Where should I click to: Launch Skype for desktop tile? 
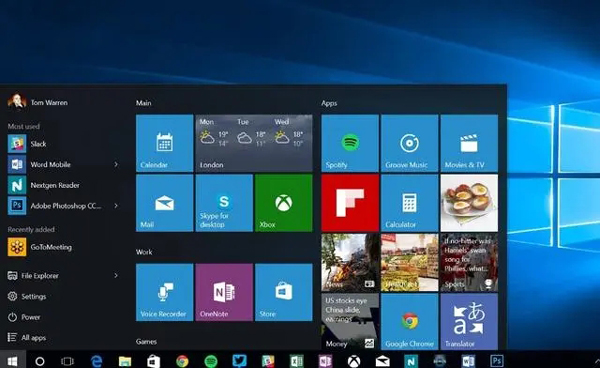click(224, 203)
